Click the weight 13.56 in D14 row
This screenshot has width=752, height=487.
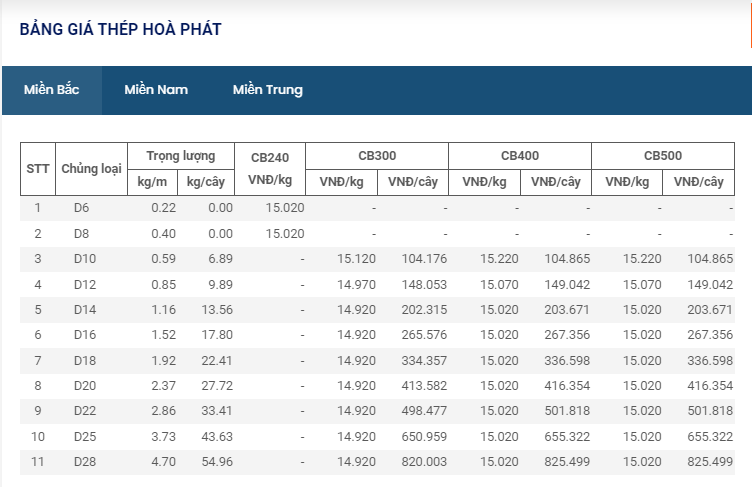[217, 309]
